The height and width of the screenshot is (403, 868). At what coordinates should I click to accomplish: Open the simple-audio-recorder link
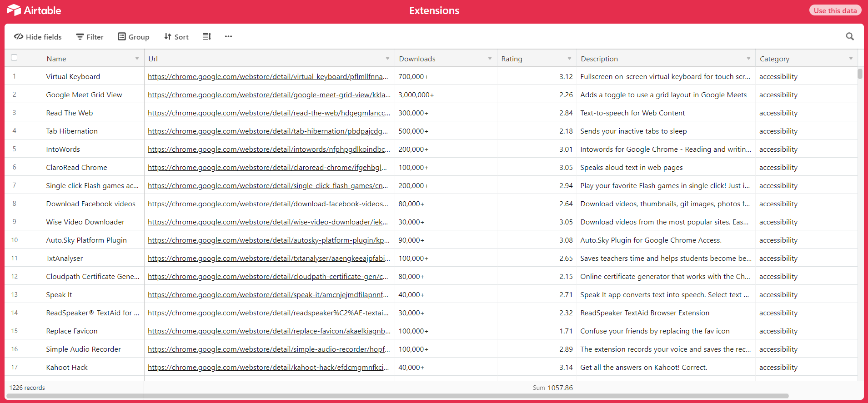pos(269,349)
